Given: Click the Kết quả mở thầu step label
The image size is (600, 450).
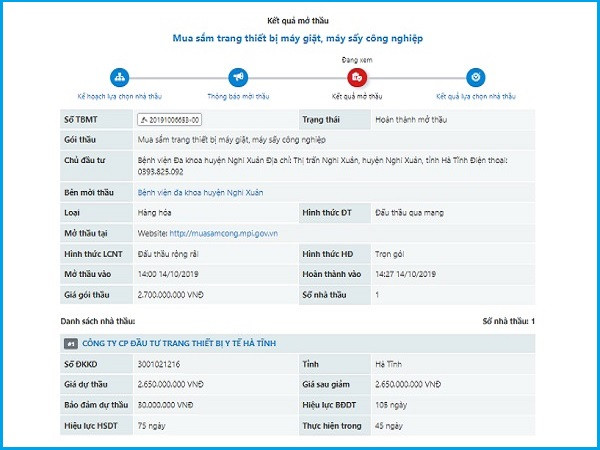Looking at the screenshot, I should [357, 96].
